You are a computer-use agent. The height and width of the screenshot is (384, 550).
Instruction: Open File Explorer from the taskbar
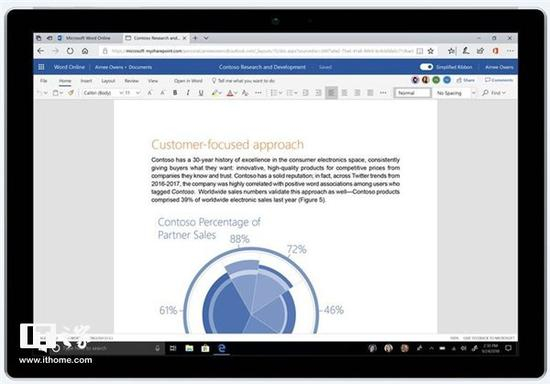point(189,348)
